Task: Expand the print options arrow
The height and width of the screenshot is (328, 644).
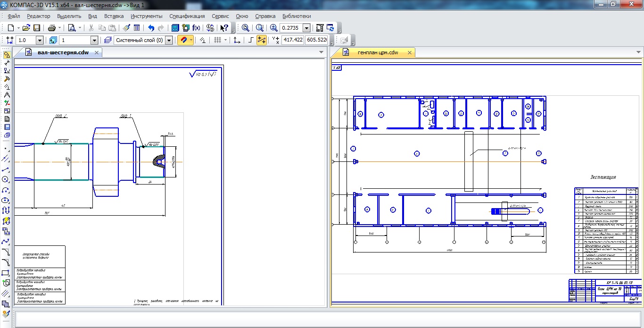Action: 59,28
